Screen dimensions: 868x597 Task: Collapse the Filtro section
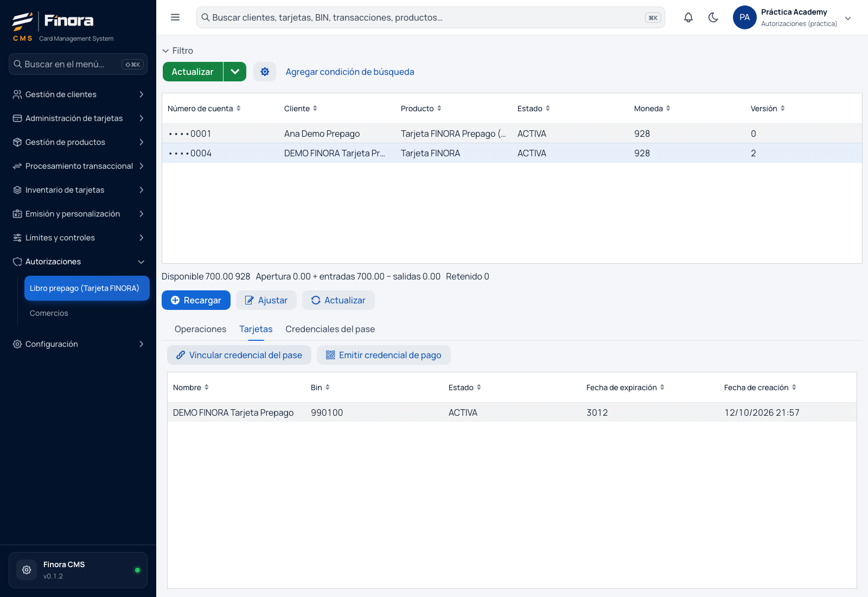tap(177, 50)
